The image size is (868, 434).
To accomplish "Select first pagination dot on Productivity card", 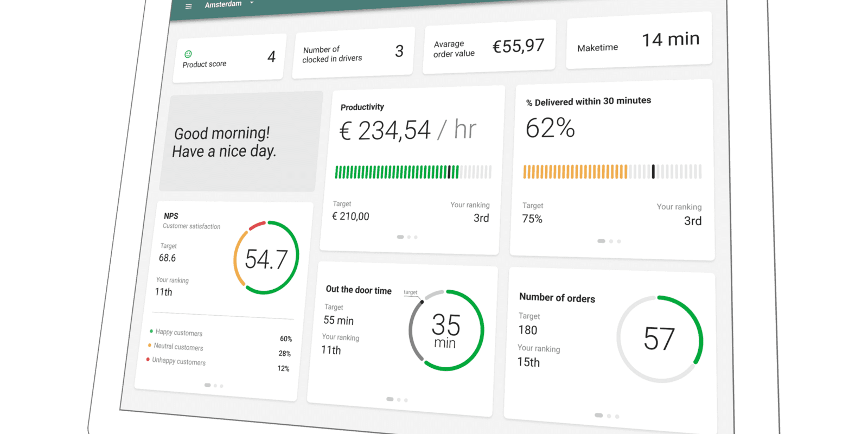I will pyautogui.click(x=400, y=237).
